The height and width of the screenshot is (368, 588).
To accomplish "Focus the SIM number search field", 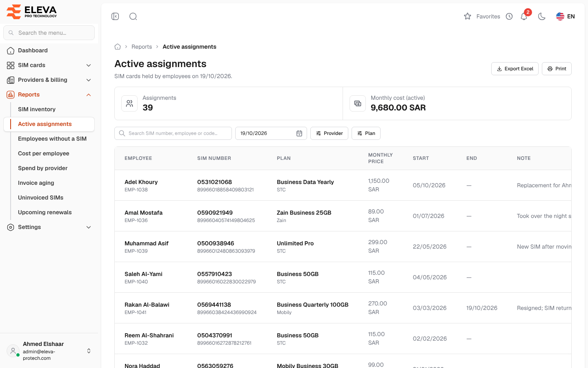I will click(173, 133).
